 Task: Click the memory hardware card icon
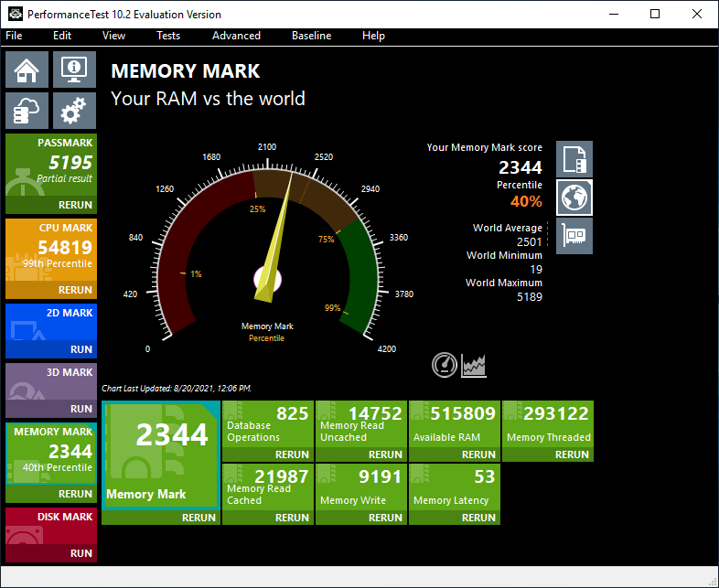click(x=574, y=236)
